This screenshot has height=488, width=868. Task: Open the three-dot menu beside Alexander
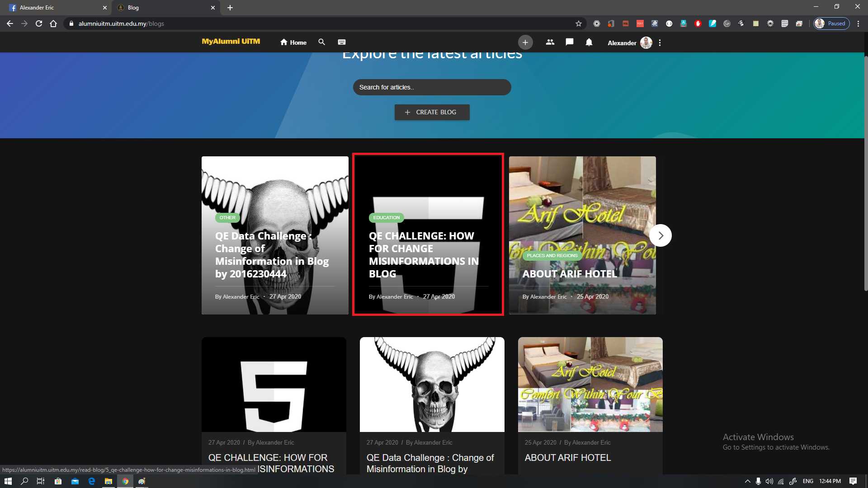point(660,42)
